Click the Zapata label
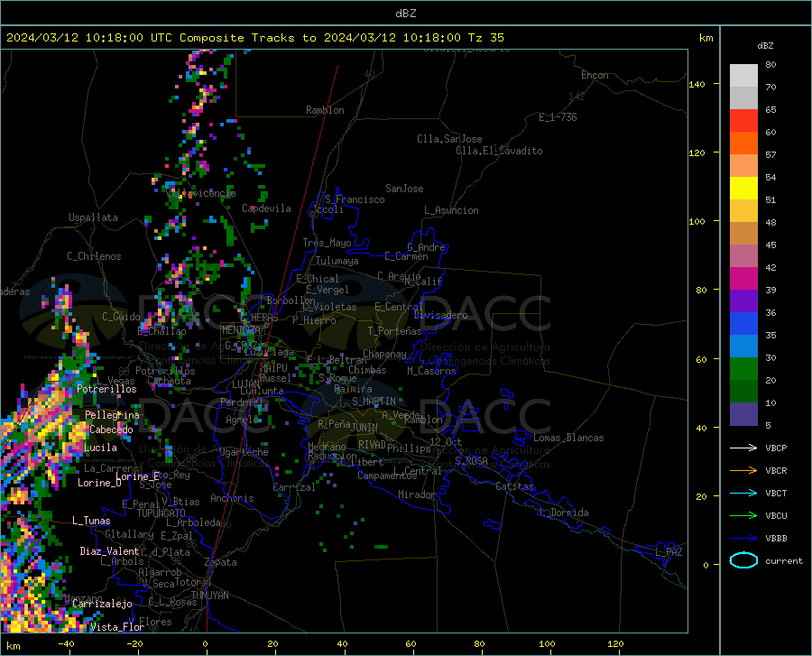 click(x=221, y=562)
